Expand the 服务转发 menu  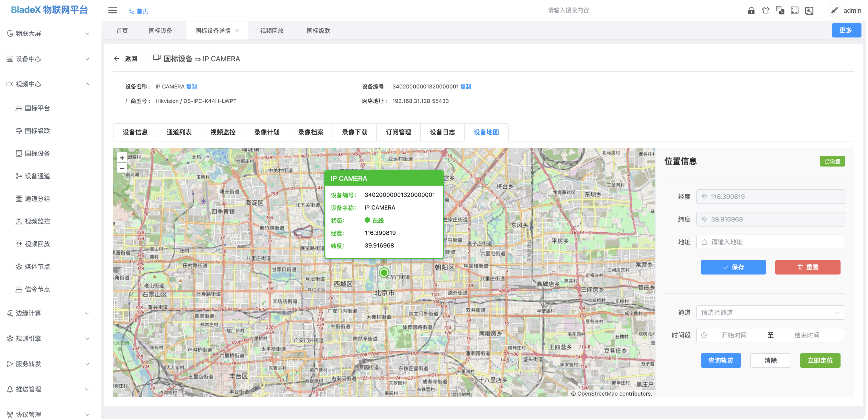[48, 364]
